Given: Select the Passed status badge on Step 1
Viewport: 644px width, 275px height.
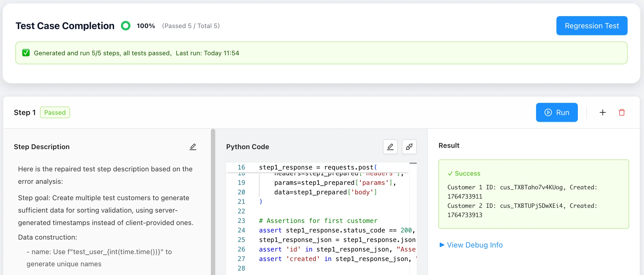Looking at the screenshot, I should (x=55, y=112).
